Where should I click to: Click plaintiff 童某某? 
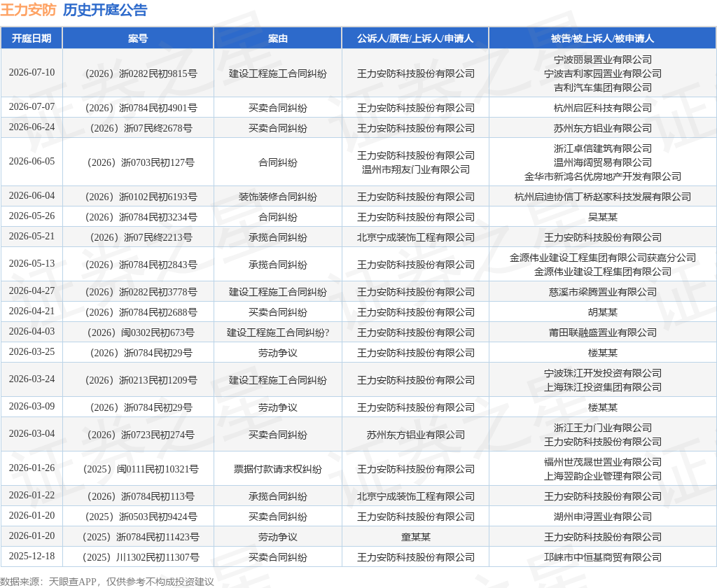pos(416,537)
